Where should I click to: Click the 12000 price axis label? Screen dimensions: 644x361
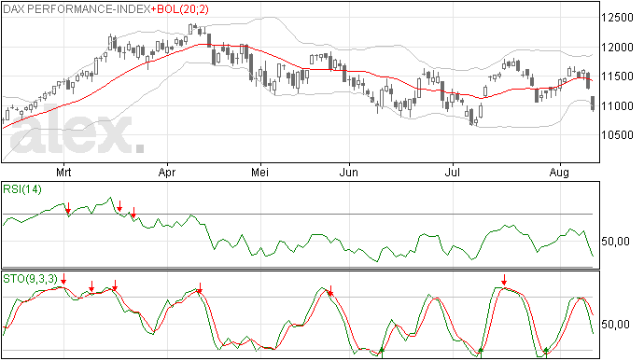(617, 48)
